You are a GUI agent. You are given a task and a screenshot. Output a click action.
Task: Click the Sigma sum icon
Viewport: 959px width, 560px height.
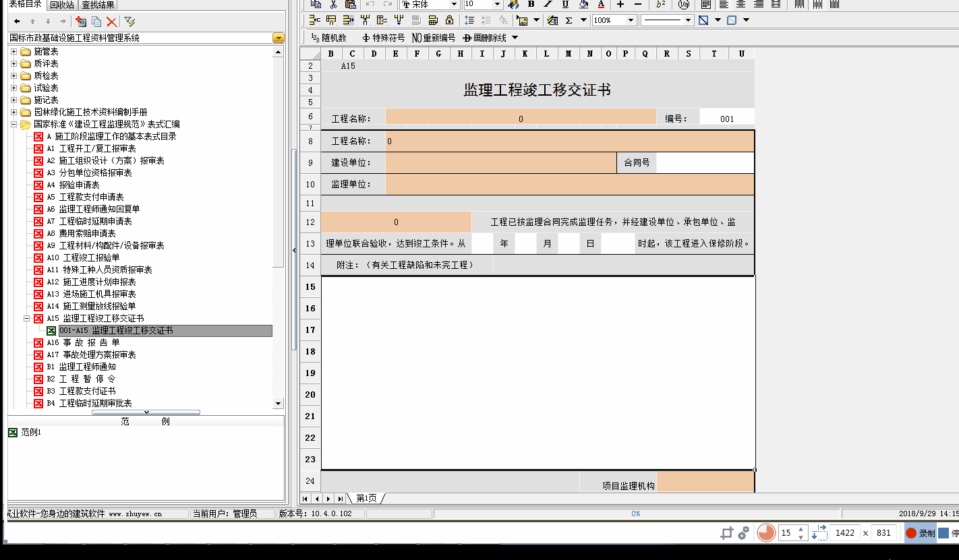tap(569, 20)
